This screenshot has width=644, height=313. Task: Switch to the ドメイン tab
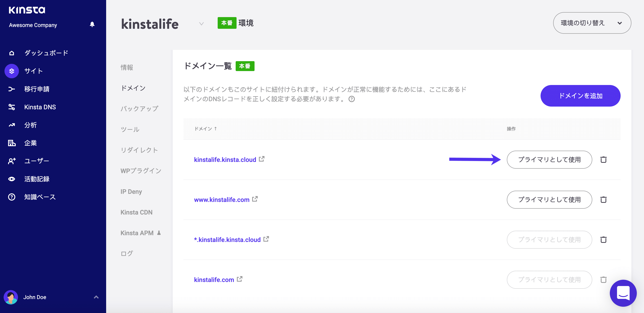click(133, 88)
